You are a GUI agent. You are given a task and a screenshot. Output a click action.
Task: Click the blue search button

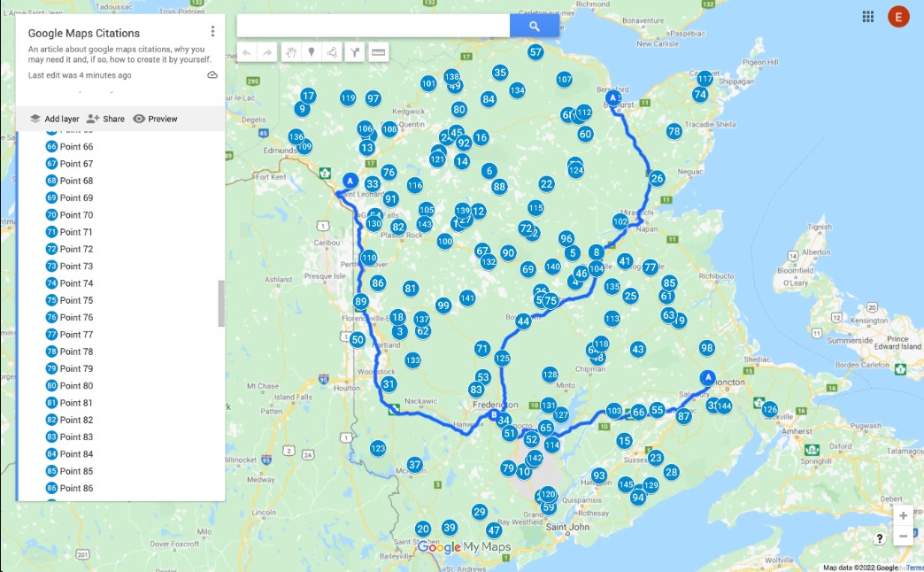coord(534,26)
